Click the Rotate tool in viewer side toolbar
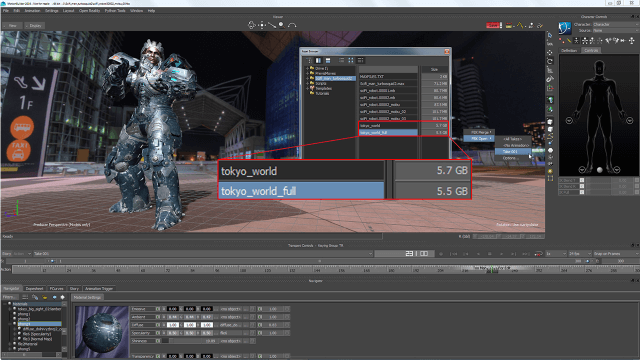Viewport: 640px width, 360px height. (550, 61)
